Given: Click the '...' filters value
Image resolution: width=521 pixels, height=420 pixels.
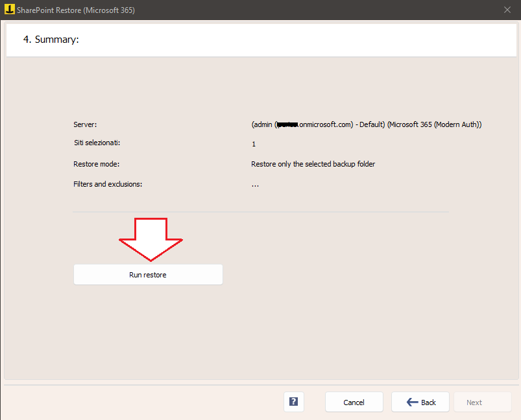Looking at the screenshot, I should [x=255, y=185].
